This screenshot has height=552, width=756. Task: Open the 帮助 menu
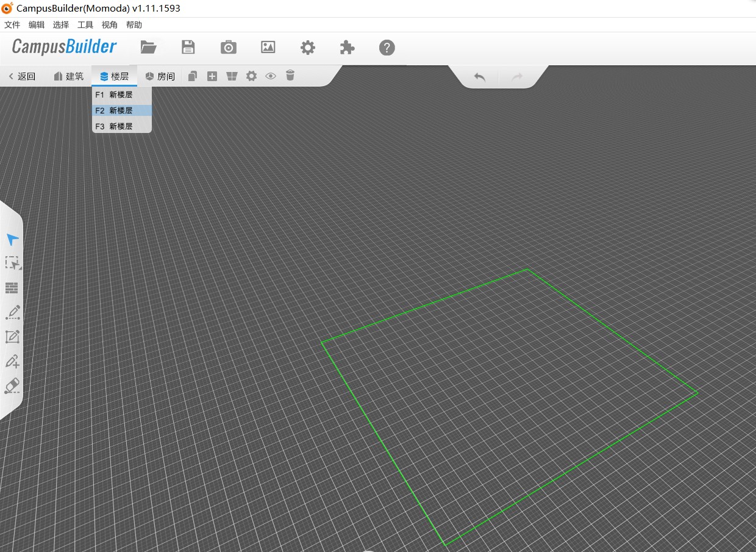pos(134,25)
